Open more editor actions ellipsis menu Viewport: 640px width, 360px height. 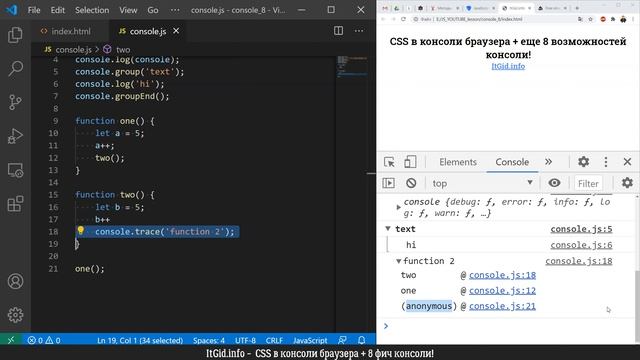[x=359, y=31]
